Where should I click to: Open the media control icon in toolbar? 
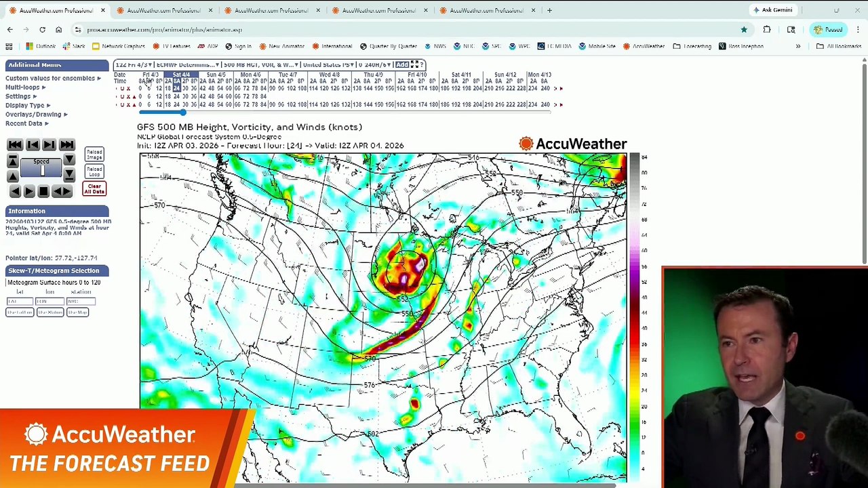pos(791,29)
